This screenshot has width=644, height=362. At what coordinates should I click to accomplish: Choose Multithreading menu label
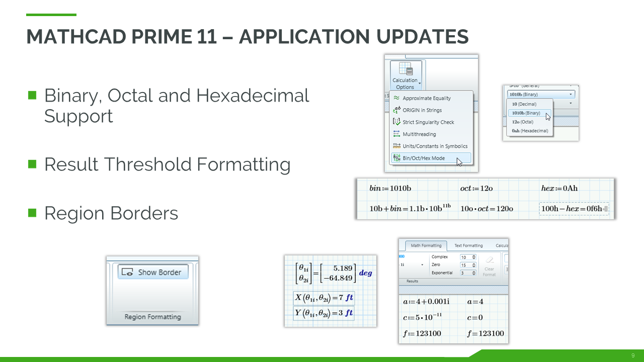(419, 134)
